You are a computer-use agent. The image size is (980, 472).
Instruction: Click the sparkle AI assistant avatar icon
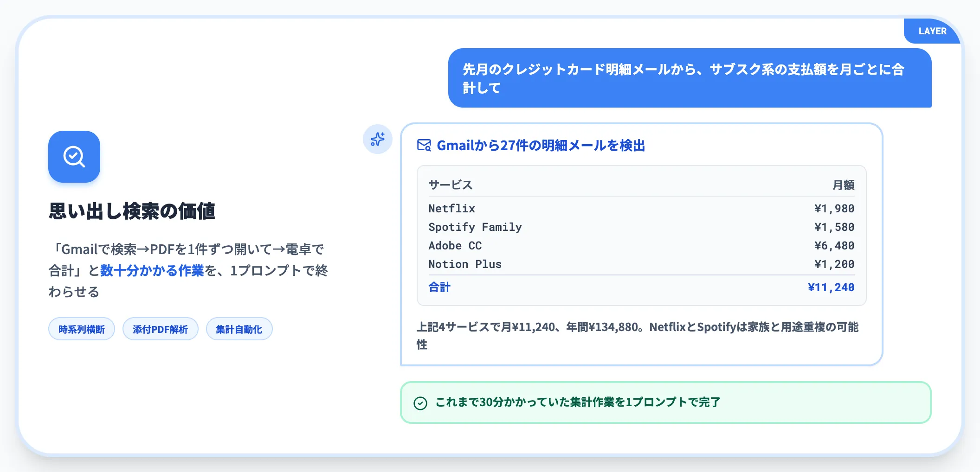[x=378, y=139]
